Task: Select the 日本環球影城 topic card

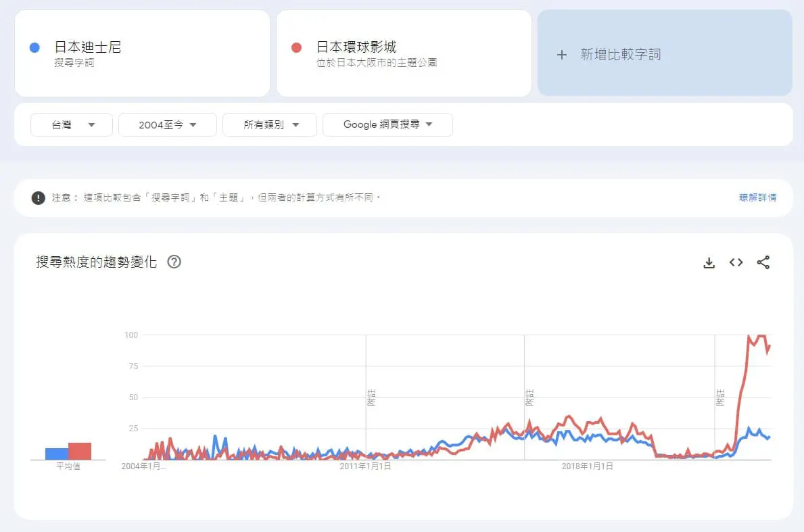Action: [404, 53]
